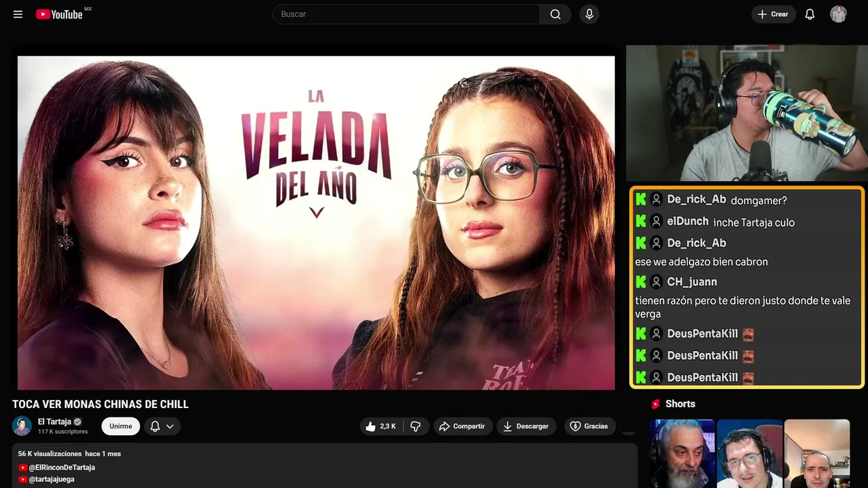Click the 117 K suscriptores count
This screenshot has height=488, width=868.
[63, 432]
